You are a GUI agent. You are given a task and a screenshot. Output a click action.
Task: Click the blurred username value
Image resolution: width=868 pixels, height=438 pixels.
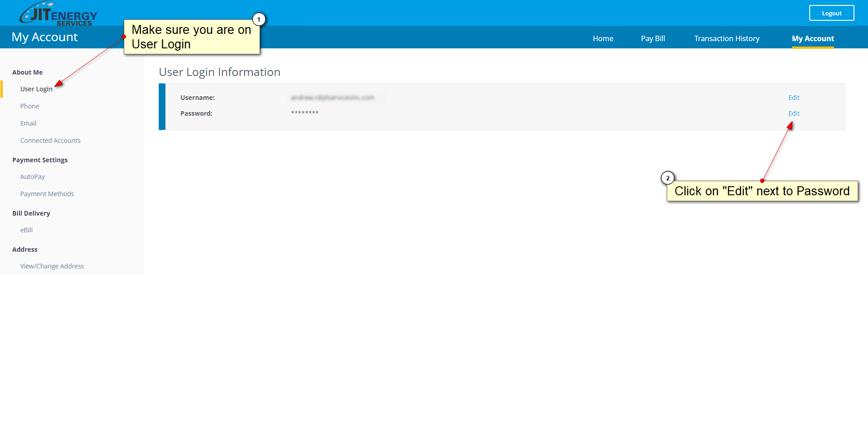pyautogui.click(x=332, y=98)
